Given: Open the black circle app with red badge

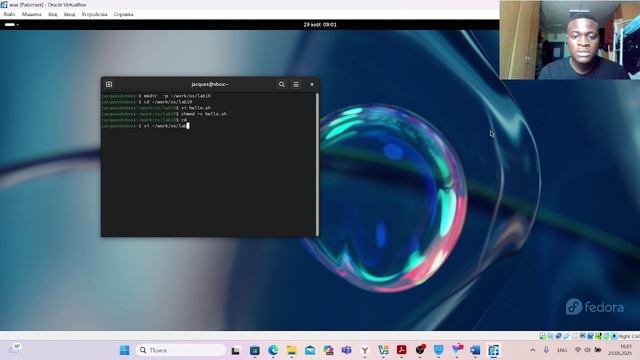Looking at the screenshot, I should click(x=420, y=350).
